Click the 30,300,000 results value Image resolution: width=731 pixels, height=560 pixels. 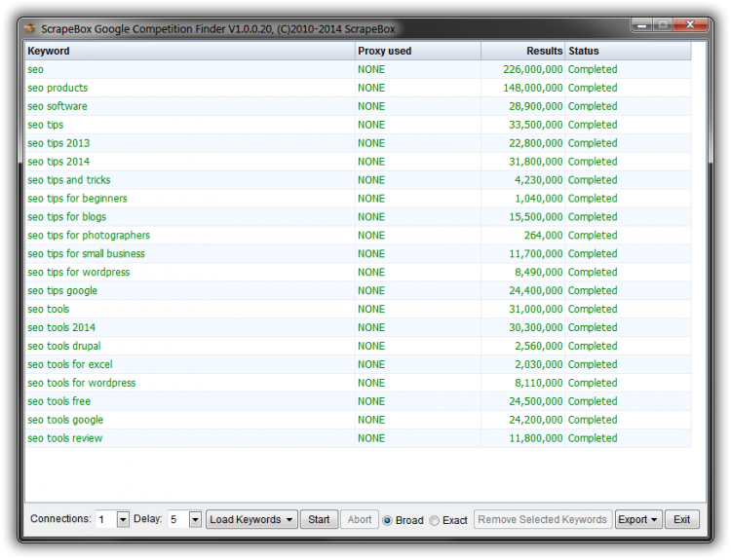tap(536, 327)
